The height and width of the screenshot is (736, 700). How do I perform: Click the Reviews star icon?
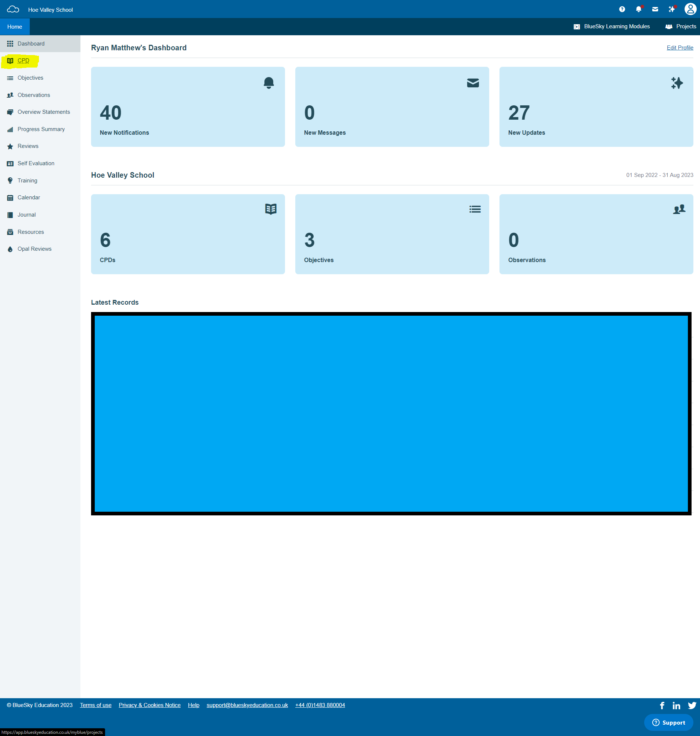pos(10,146)
